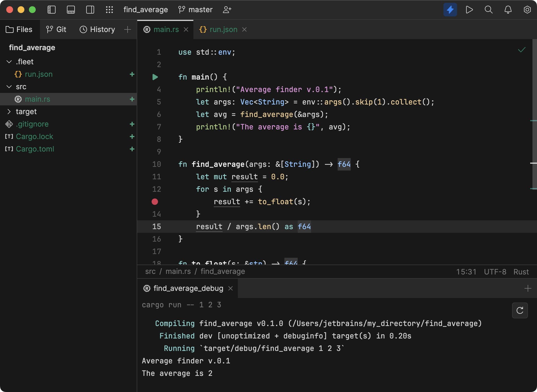Screen dimensions: 537x392
Task: Open the History tab in the sidebar
Action: (x=97, y=29)
